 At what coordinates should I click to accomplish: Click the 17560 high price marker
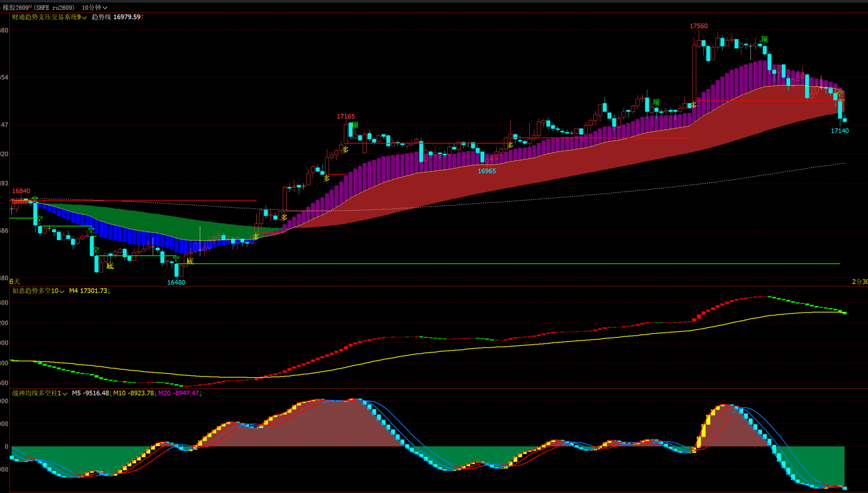[x=699, y=26]
